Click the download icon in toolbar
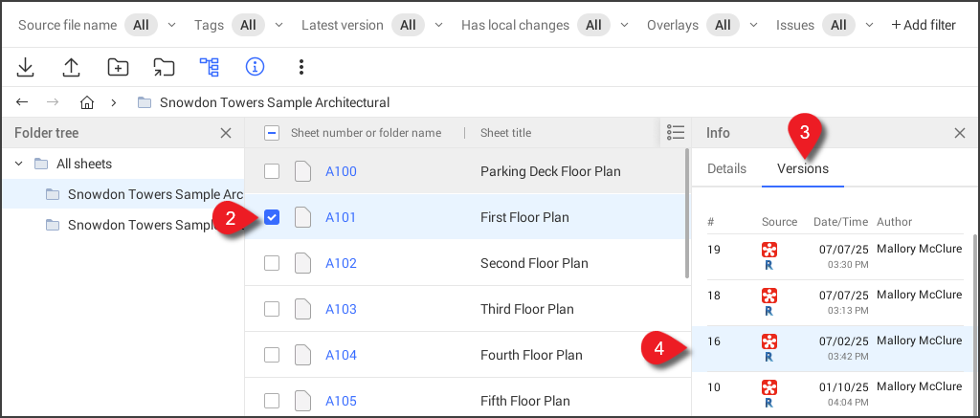Viewport: 980px width, 418px height. [26, 67]
